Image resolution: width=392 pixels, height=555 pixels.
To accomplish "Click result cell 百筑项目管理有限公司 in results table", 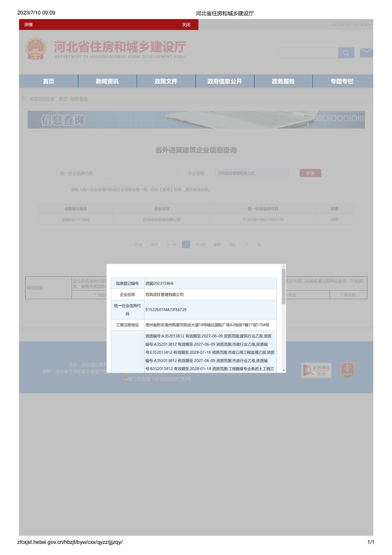I will [162, 220].
